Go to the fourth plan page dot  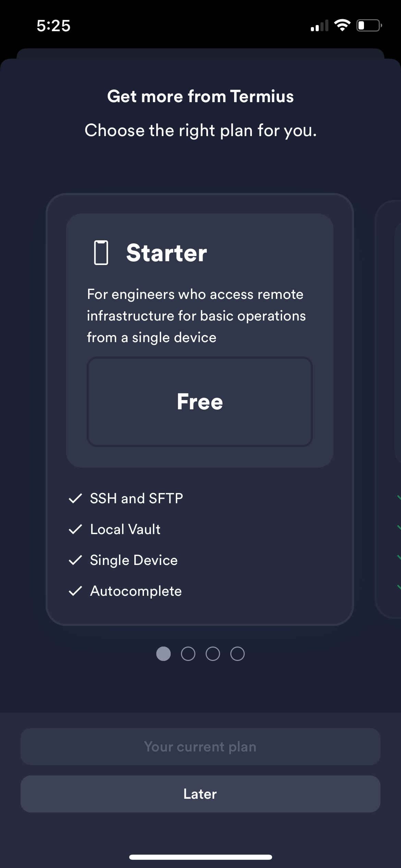click(238, 654)
